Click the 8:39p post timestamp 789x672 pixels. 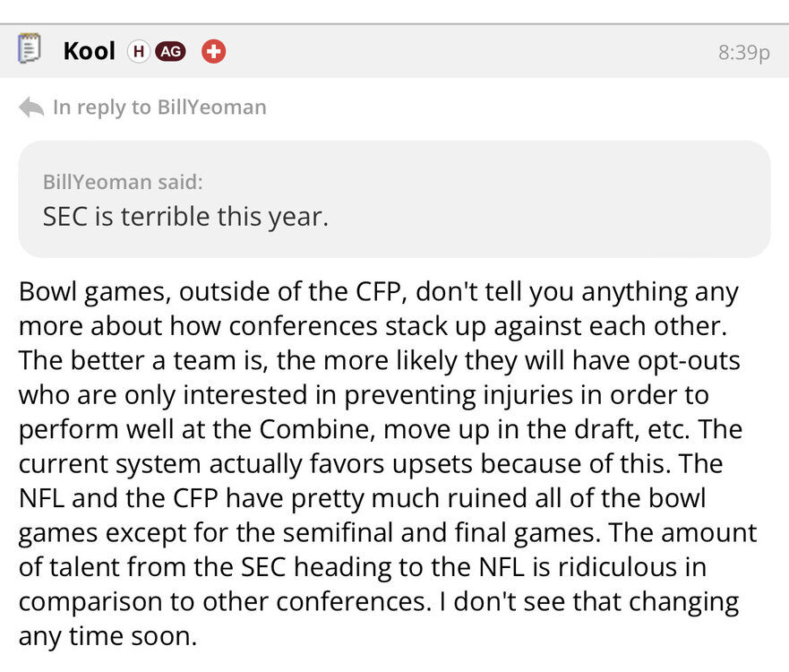tap(743, 52)
